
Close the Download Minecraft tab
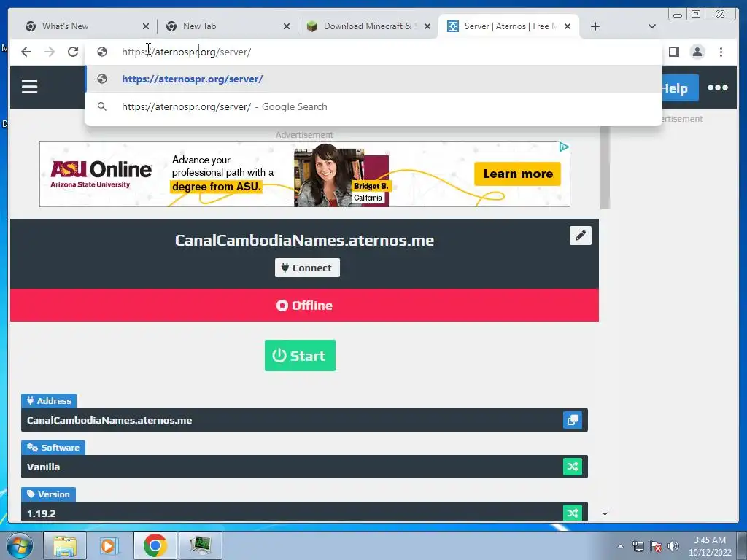[x=427, y=27]
